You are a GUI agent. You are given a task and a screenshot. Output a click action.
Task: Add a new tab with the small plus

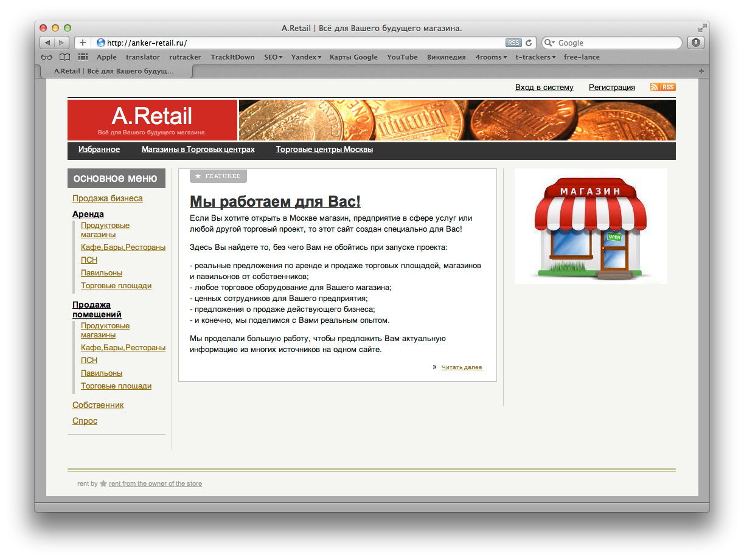coord(701,71)
